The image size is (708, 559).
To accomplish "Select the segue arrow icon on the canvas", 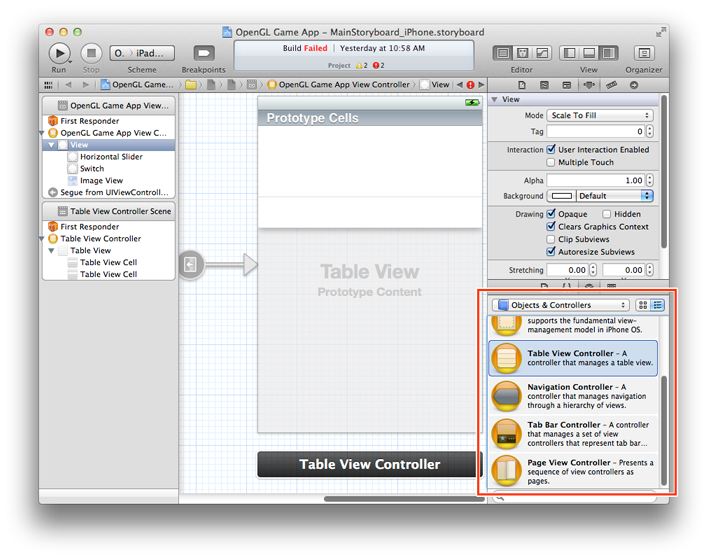I will point(191,264).
